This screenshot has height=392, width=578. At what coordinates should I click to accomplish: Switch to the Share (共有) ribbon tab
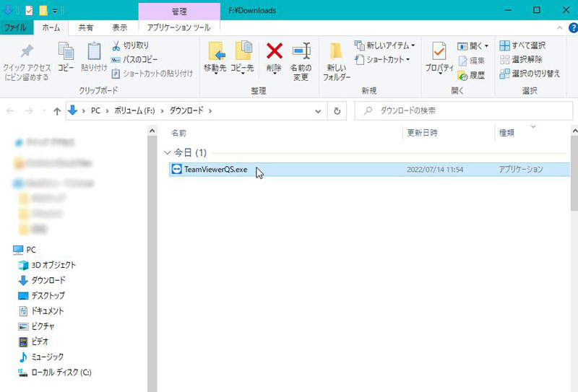point(86,27)
